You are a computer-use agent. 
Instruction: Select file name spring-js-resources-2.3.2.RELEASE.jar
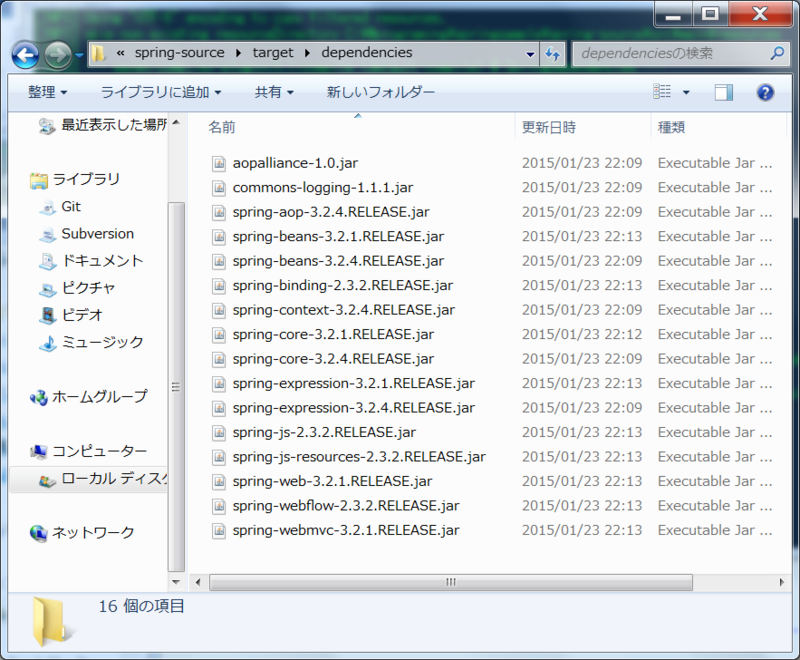point(359,457)
